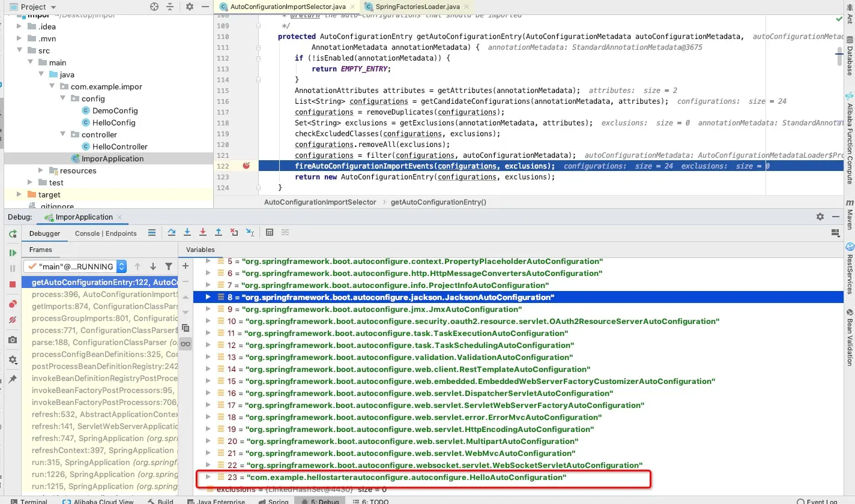Open the Database tool window

pyautogui.click(x=850, y=56)
